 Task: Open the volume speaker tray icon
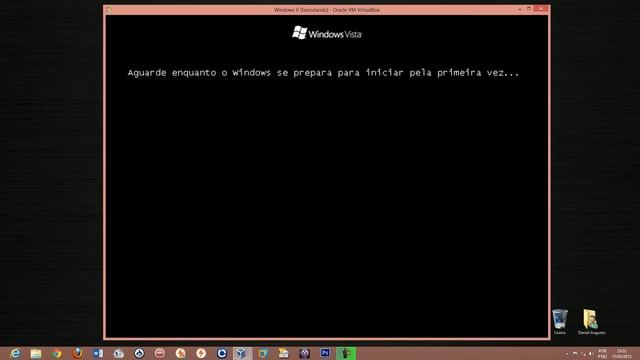[591, 353]
